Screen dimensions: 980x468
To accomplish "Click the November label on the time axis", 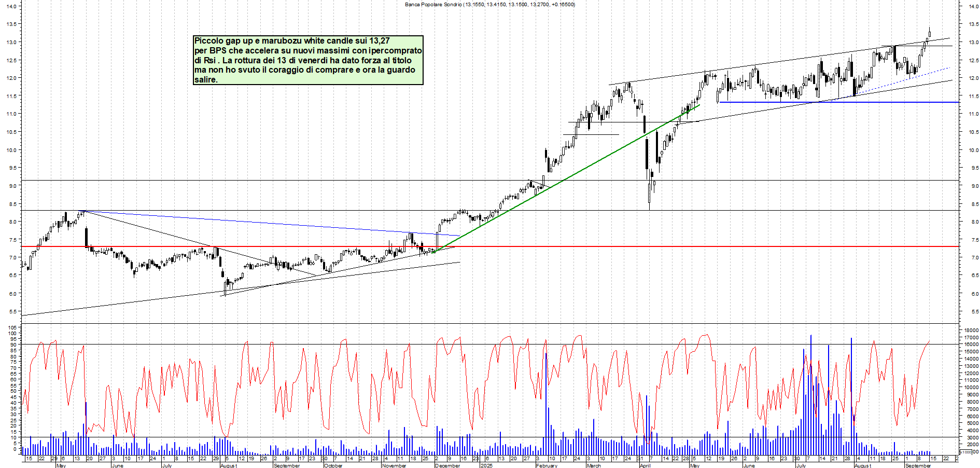I will pyautogui.click(x=394, y=465).
